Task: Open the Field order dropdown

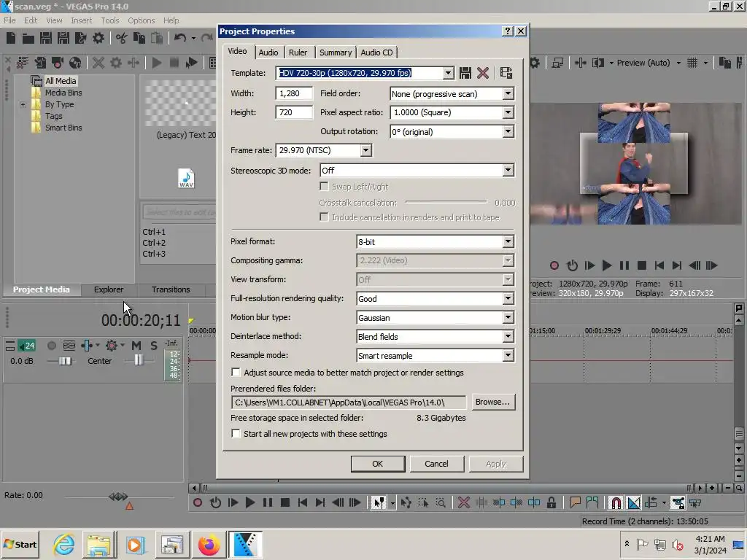Action: pos(508,94)
